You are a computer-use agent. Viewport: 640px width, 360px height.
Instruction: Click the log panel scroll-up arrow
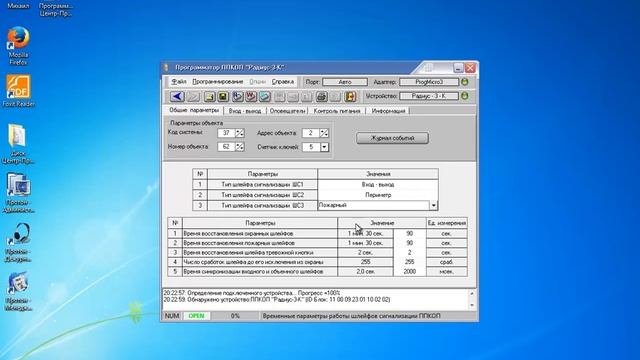[472, 293]
